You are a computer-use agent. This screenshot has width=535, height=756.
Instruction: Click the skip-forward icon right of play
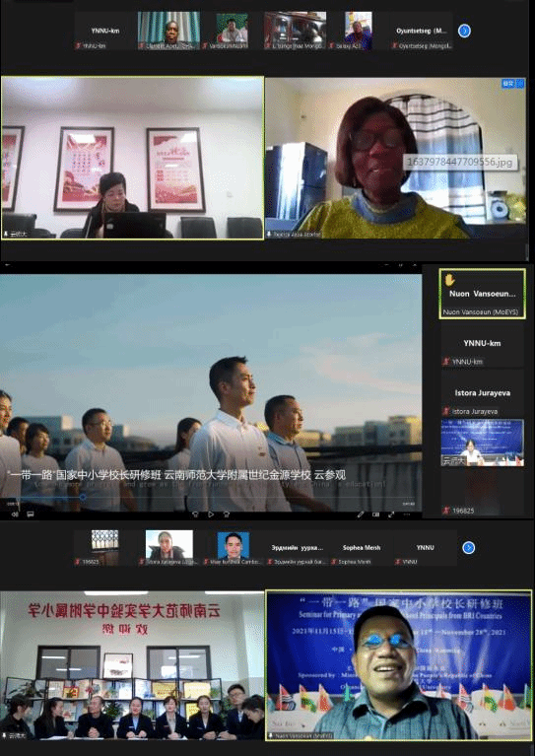[x=226, y=515]
